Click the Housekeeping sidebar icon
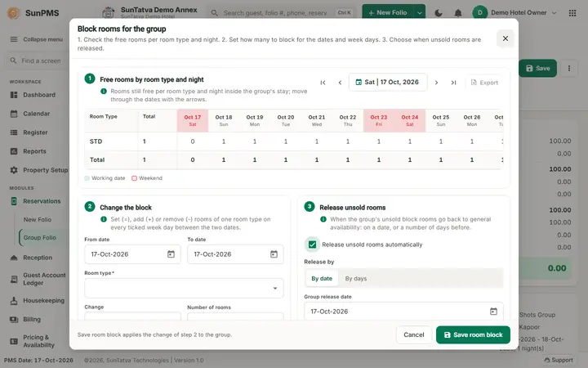 point(14,301)
